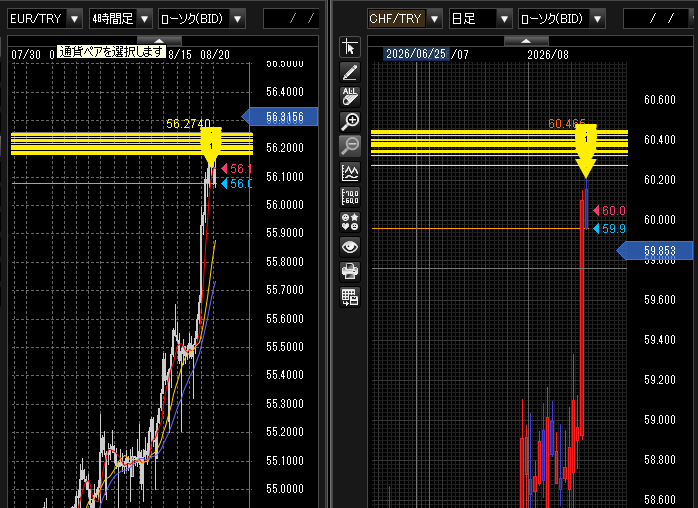Click the 60.600 price axis value
This screenshot has width=698, height=508.
[x=660, y=100]
